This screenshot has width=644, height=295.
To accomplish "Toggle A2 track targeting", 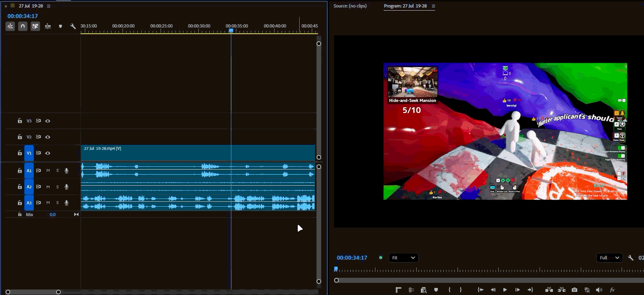I will point(29,187).
